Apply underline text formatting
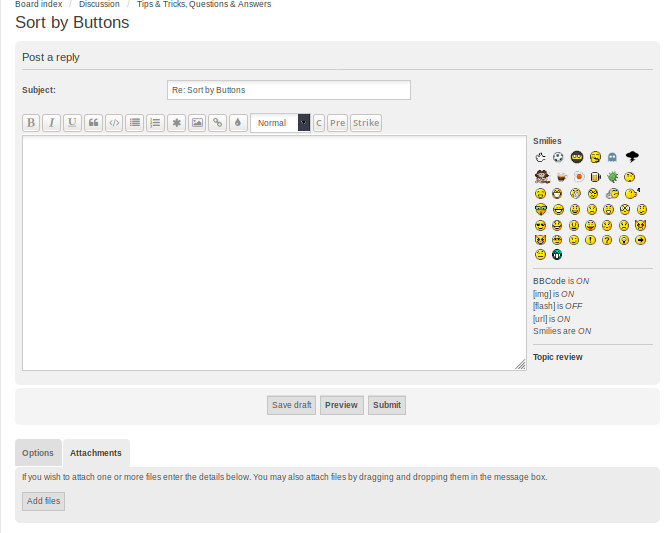This screenshot has width=665, height=533. click(72, 123)
